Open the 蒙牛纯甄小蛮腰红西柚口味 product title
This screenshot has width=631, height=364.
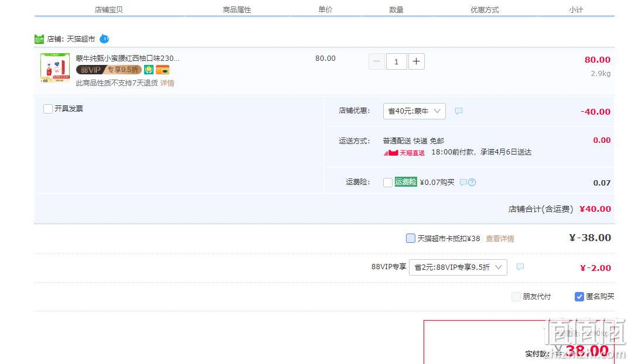(128, 59)
